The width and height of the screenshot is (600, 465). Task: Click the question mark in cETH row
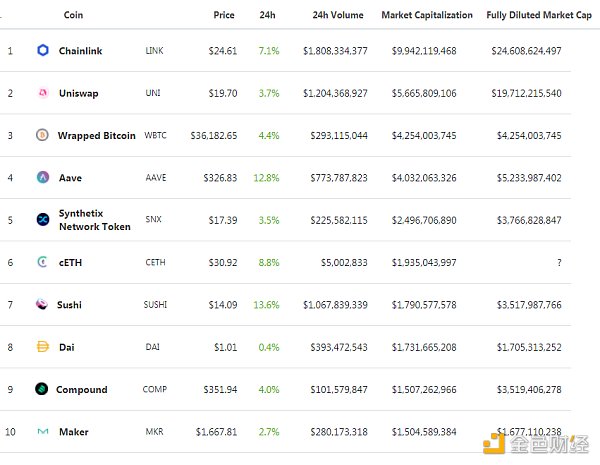click(x=559, y=262)
